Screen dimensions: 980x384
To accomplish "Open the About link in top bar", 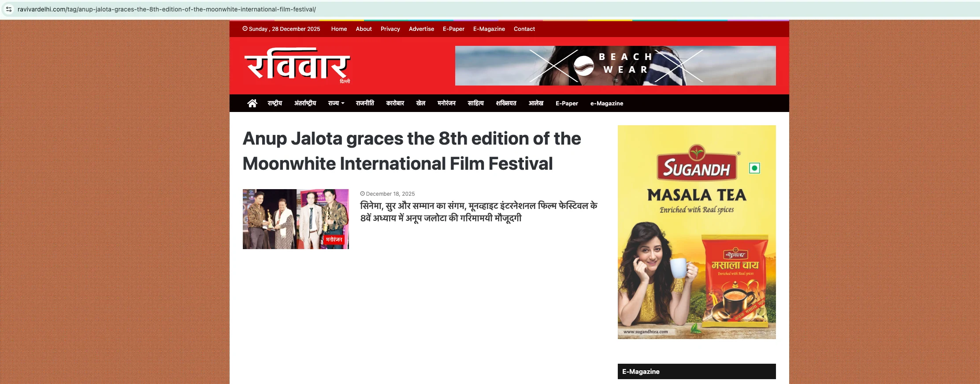I will (364, 29).
